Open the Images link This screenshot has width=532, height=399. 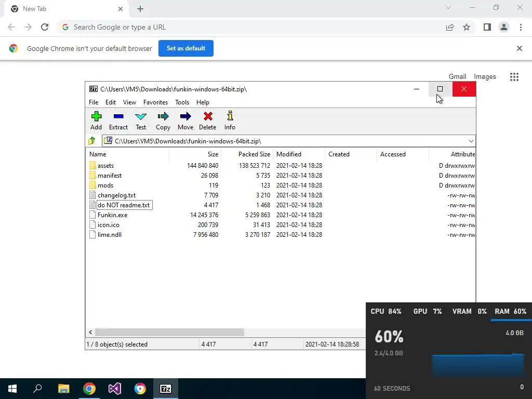[485, 77]
